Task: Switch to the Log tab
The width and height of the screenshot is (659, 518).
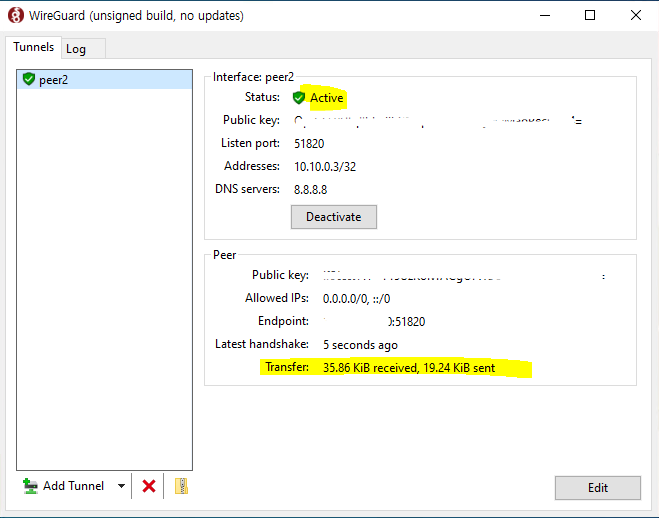Action: point(84,49)
